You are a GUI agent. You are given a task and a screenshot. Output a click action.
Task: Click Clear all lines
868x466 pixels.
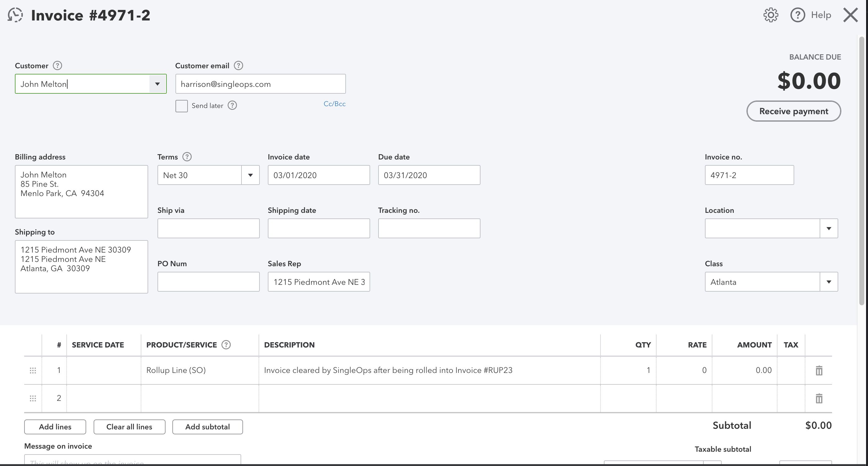point(129,427)
